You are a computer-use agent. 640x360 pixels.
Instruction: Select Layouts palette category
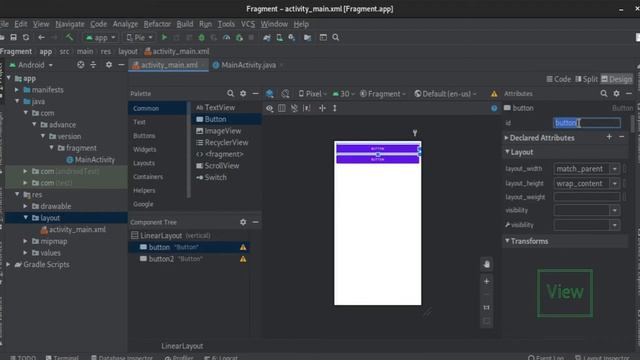point(144,163)
